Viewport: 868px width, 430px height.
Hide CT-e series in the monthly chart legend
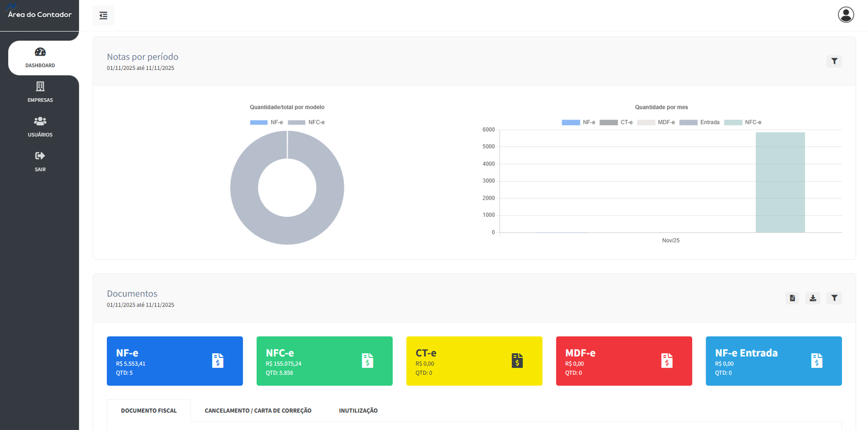pos(616,123)
